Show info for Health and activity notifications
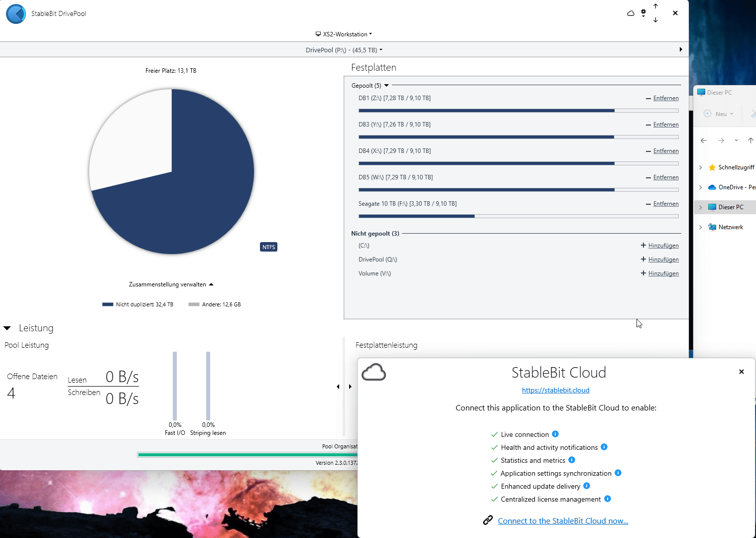The height and width of the screenshot is (538, 756). tap(604, 447)
